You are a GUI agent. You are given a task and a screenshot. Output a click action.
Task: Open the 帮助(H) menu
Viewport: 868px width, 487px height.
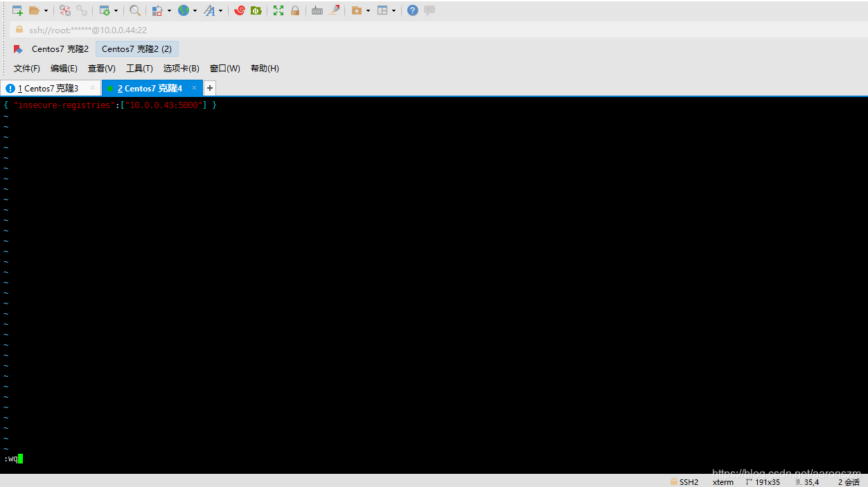tap(265, 69)
